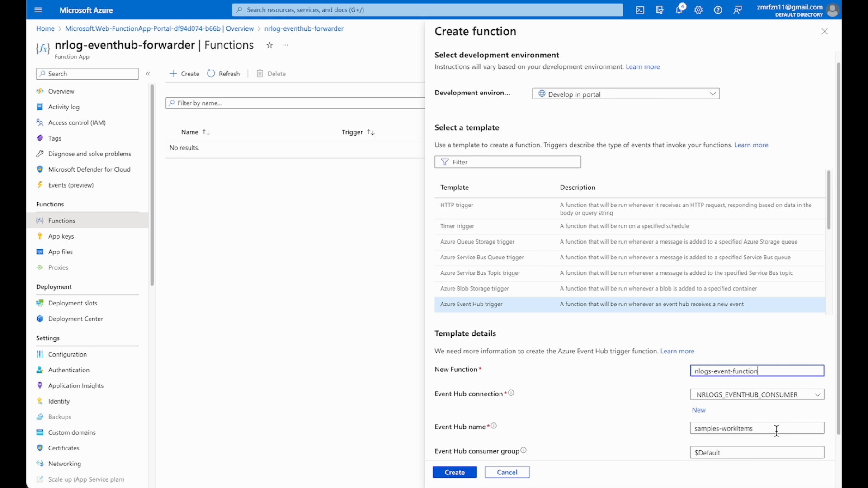Open the account avatar menu

pyautogui.click(x=833, y=10)
